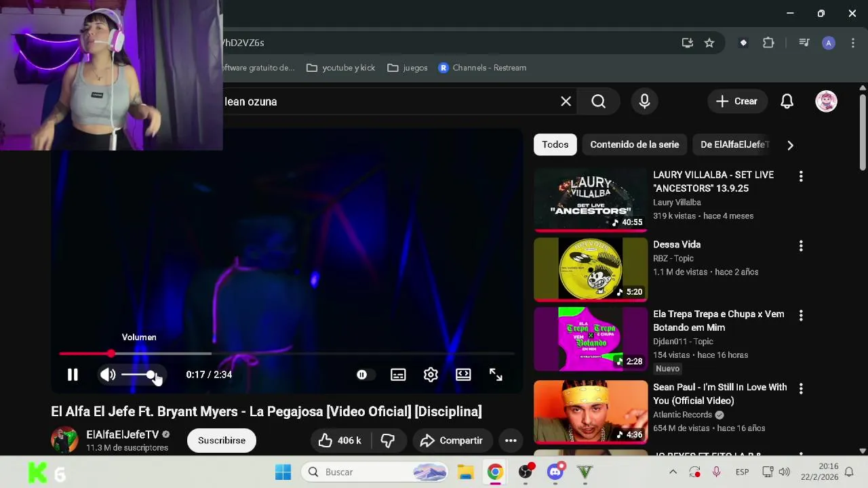This screenshot has height=488, width=868.
Task: Dislike the video with thumbs down
Action: [388, 441]
